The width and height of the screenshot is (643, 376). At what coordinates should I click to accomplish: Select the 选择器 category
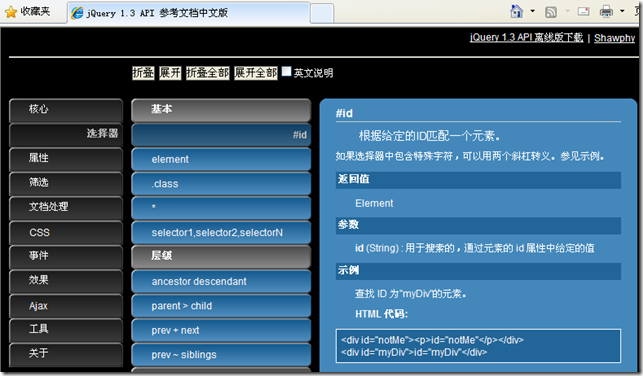[x=66, y=134]
